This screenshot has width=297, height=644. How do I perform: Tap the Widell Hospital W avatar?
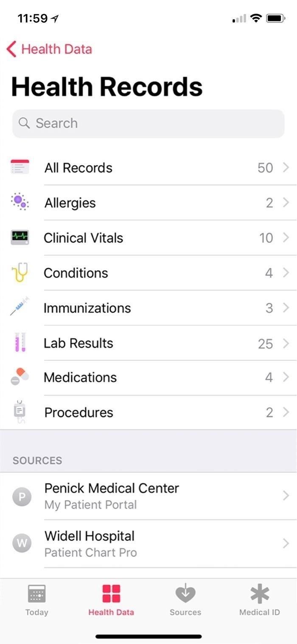(22, 543)
